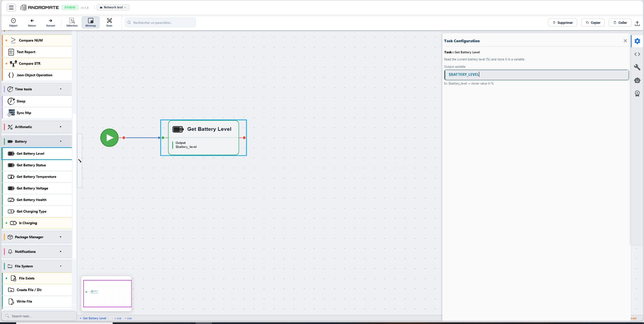Click the Coller button
Image resolution: width=644 pixels, height=324 pixels.
(x=620, y=22)
